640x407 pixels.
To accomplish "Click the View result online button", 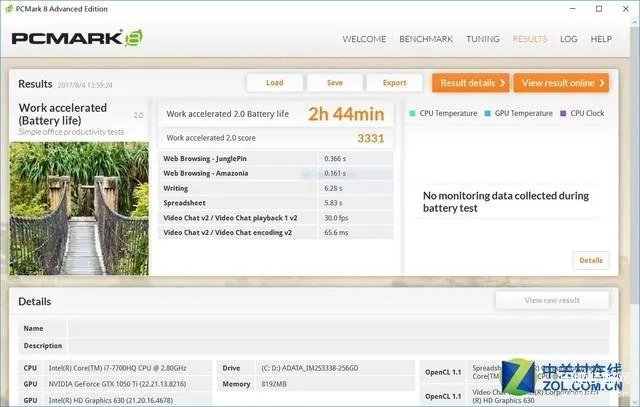I will click(561, 83).
